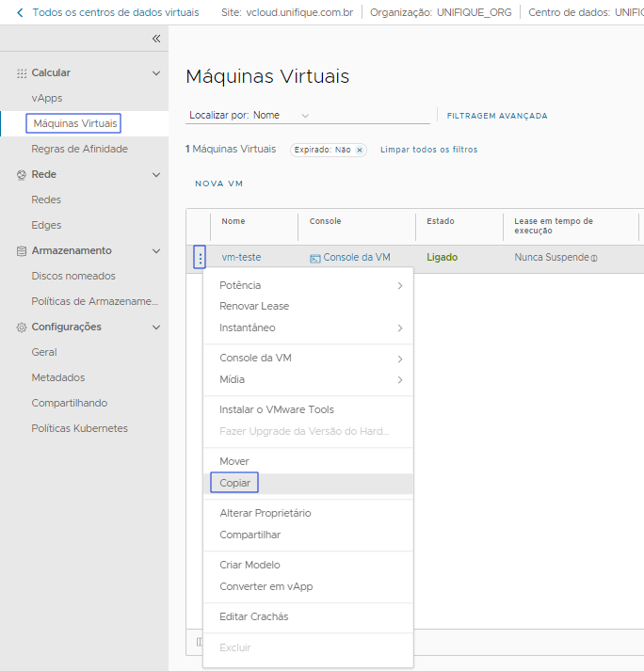Click the console icon beside Console da VM
This screenshot has height=671, width=644.
[x=315, y=258]
